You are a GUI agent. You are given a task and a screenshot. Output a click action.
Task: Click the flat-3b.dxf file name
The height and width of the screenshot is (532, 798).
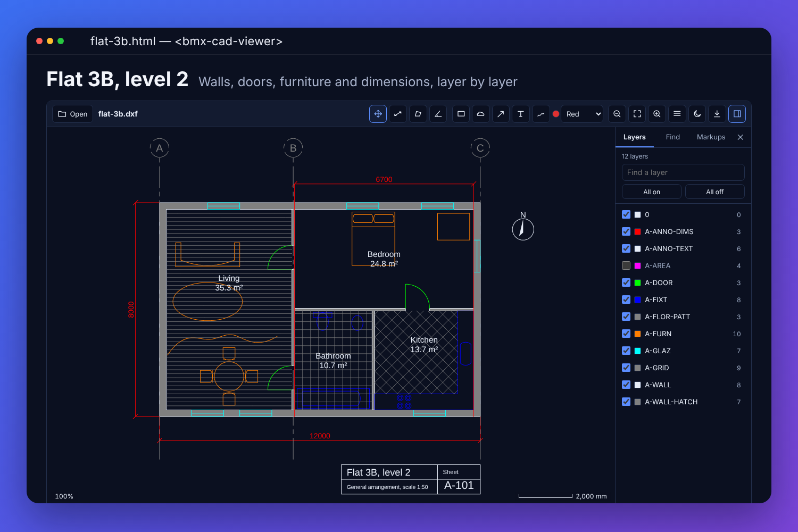[x=118, y=114]
